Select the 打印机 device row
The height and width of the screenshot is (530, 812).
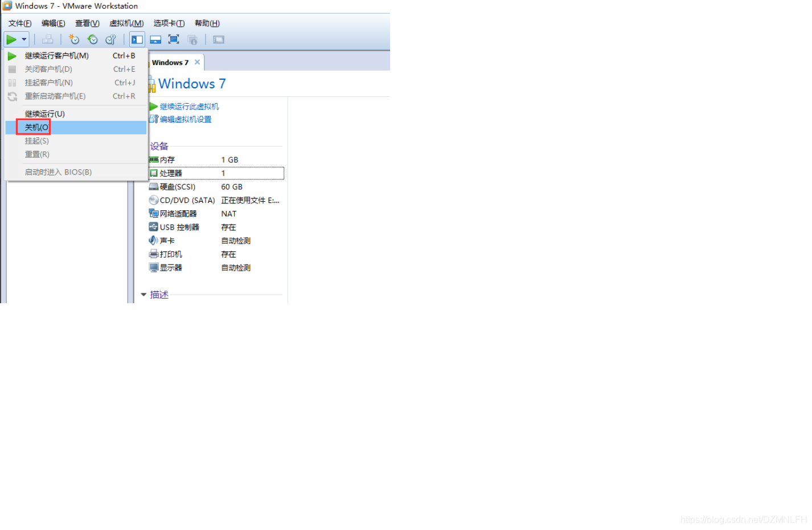point(216,254)
